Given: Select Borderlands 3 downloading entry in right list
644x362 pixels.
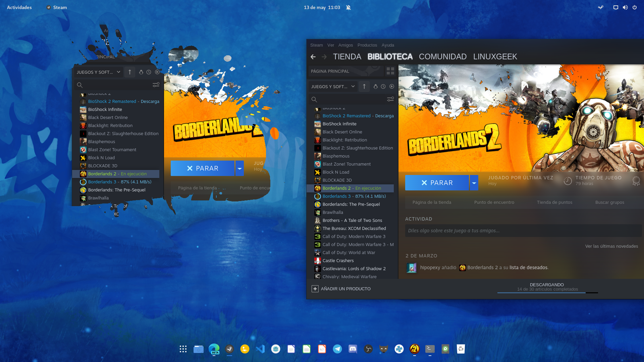Looking at the screenshot, I should tap(350, 196).
